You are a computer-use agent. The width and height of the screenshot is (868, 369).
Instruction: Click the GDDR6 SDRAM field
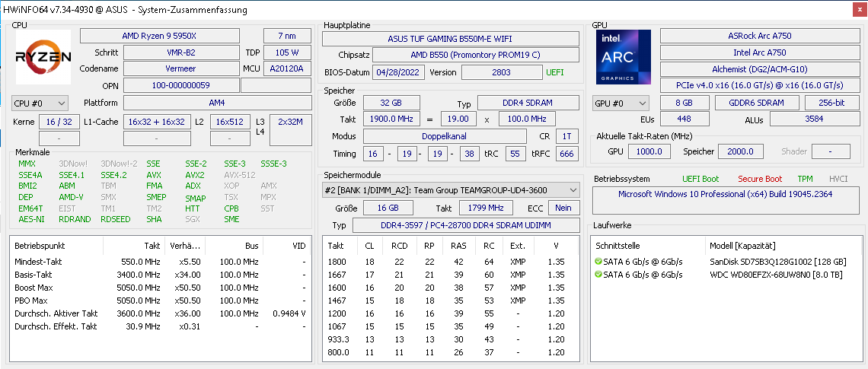[757, 103]
